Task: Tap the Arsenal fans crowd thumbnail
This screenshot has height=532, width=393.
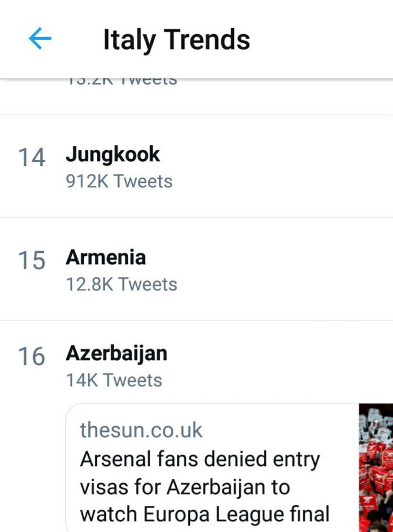Action: [376, 468]
